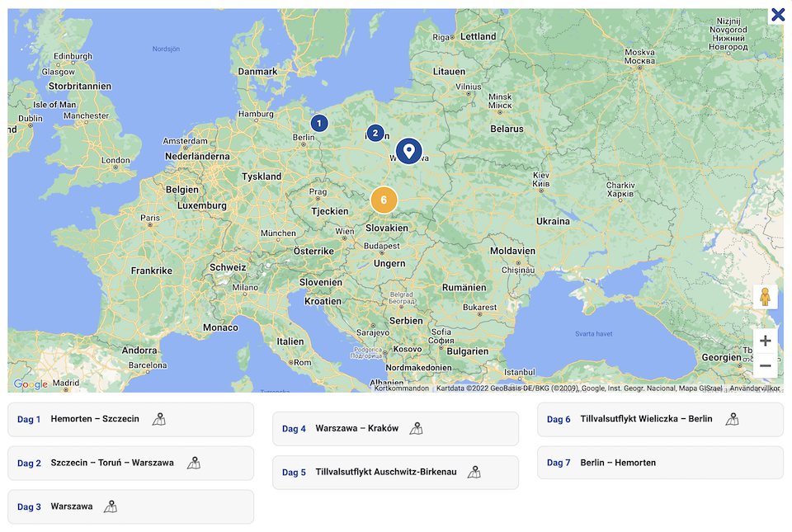Zoom out with the map minus button
Viewport: 792px width, 532px height.
click(766, 365)
